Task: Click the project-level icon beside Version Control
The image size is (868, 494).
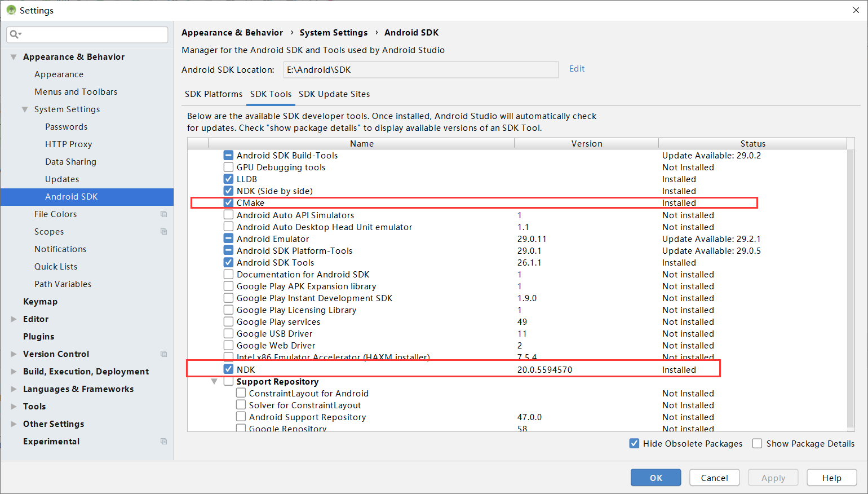Action: pos(163,354)
